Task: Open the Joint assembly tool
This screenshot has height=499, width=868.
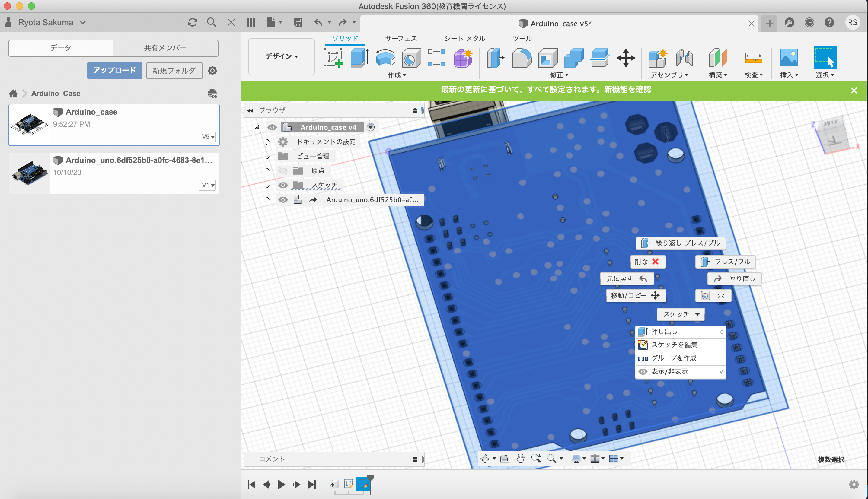Action: pyautogui.click(x=684, y=58)
